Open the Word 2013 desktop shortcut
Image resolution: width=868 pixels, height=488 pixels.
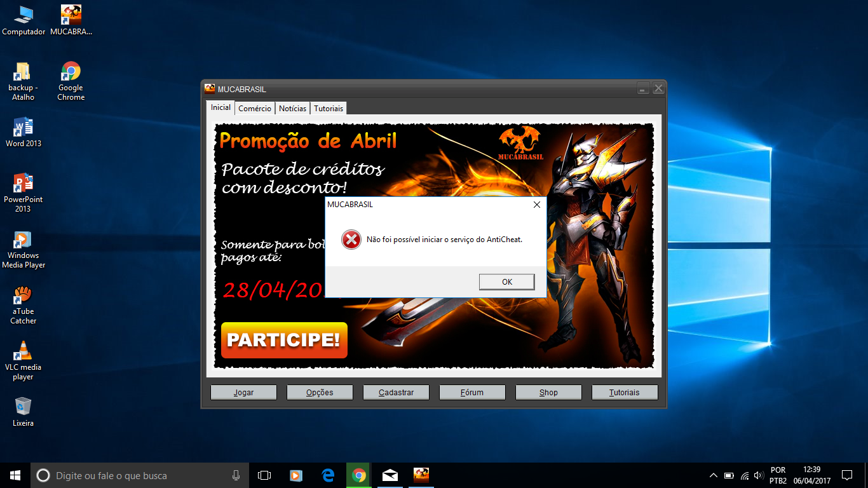24,132
